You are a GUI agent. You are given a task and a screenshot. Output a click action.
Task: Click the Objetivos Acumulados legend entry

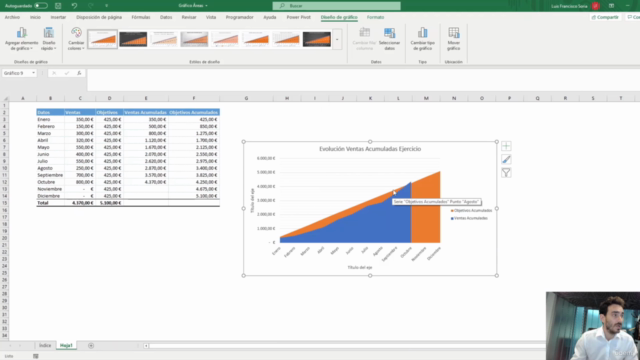pyautogui.click(x=471, y=211)
